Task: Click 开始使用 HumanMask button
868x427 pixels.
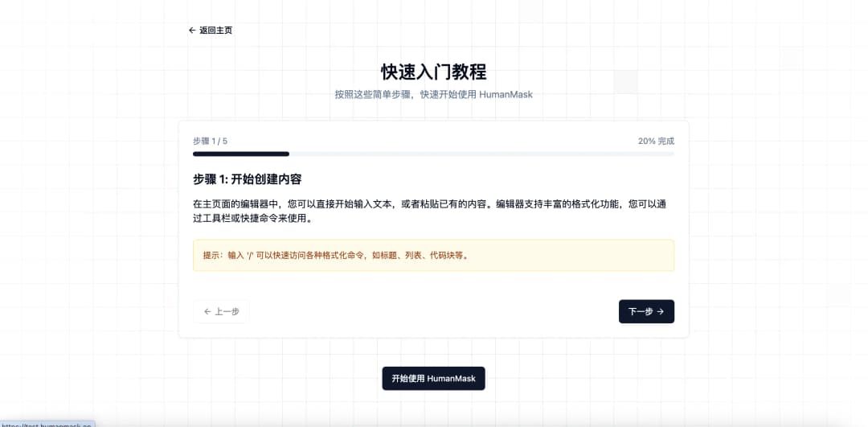Action: (x=433, y=378)
